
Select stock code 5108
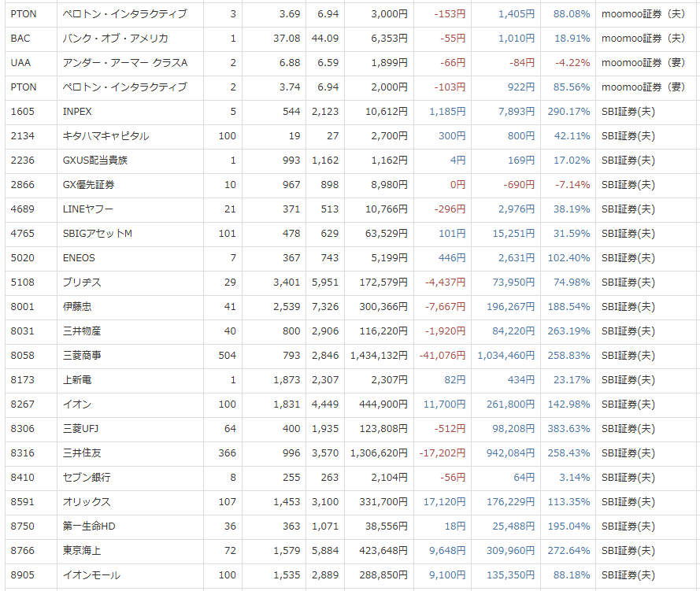pos(22,283)
